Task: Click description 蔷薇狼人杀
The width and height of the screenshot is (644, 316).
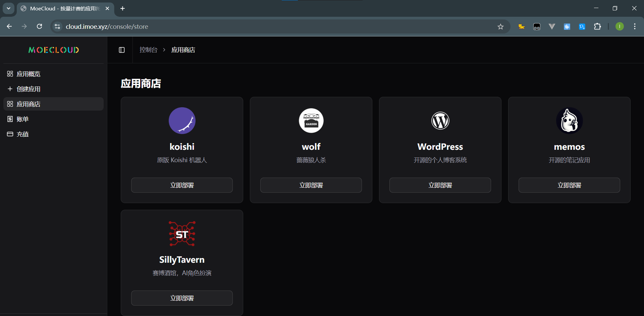Action: pyautogui.click(x=311, y=160)
